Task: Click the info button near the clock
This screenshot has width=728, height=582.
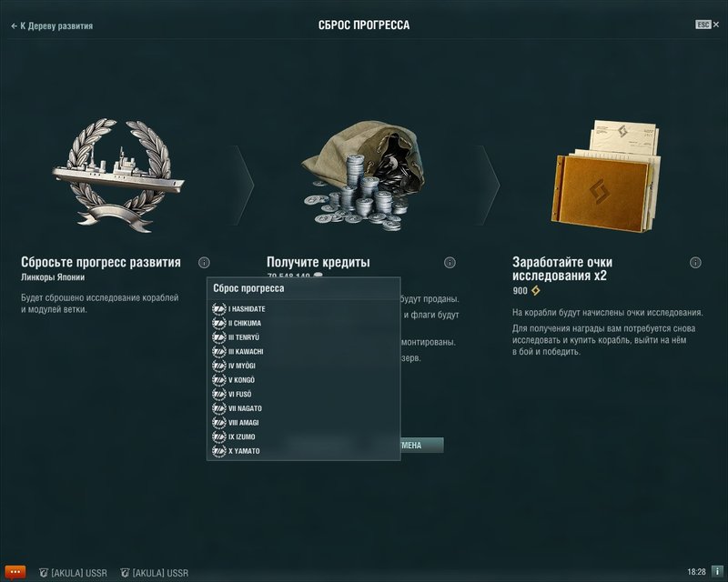Action: pyautogui.click(x=717, y=572)
